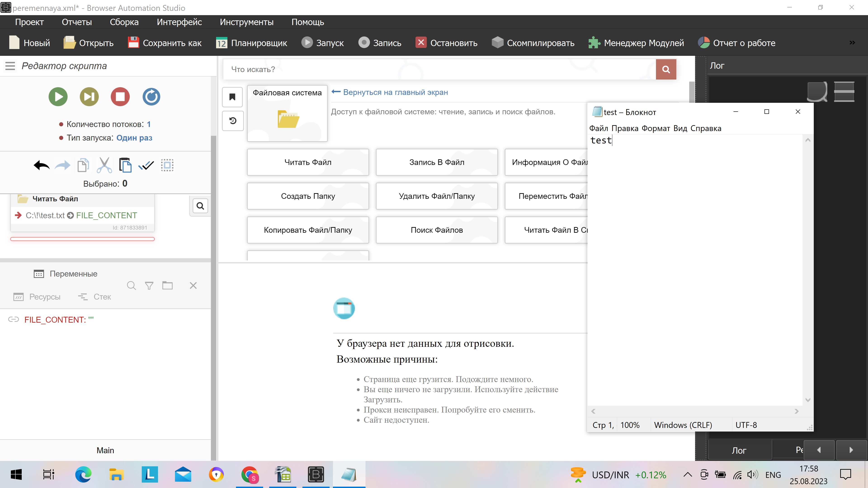Click the Запись В Файл action button
Screen dimensions: 868x488
[436, 162]
